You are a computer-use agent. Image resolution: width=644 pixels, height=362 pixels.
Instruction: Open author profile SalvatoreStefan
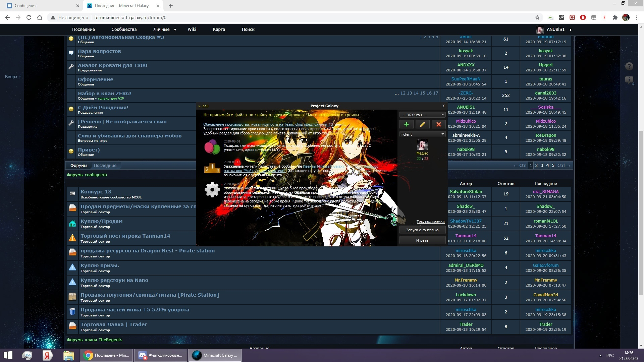pos(466,192)
